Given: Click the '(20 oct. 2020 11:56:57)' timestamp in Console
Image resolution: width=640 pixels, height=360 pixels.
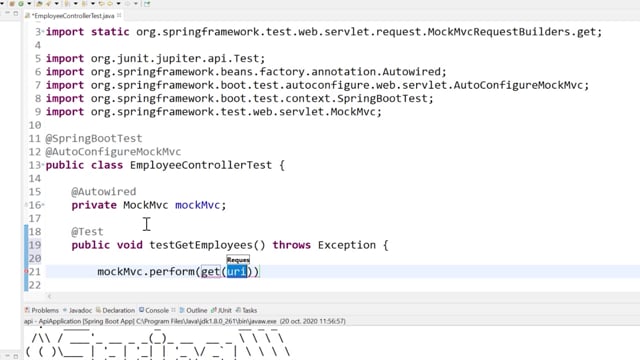Looking at the screenshot, I should click(313, 321).
